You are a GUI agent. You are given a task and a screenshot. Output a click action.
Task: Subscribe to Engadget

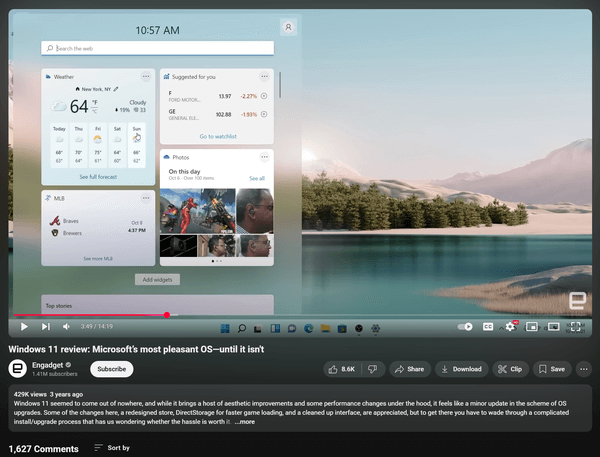point(111,369)
